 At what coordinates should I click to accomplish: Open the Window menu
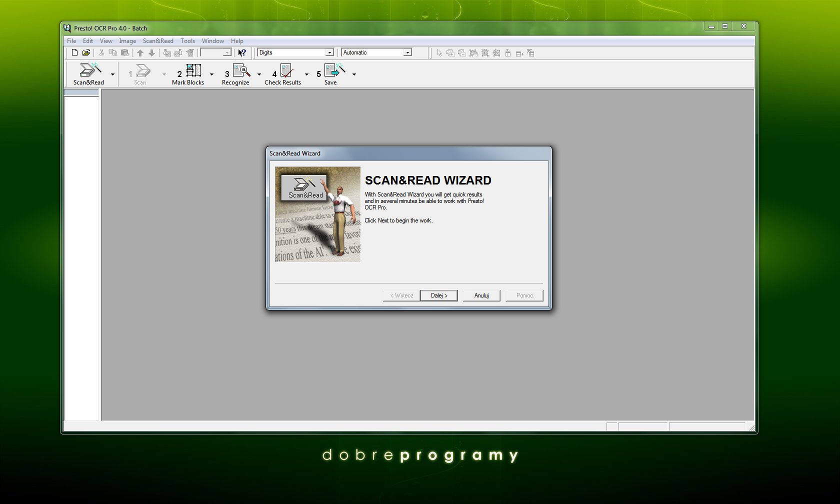coord(212,41)
